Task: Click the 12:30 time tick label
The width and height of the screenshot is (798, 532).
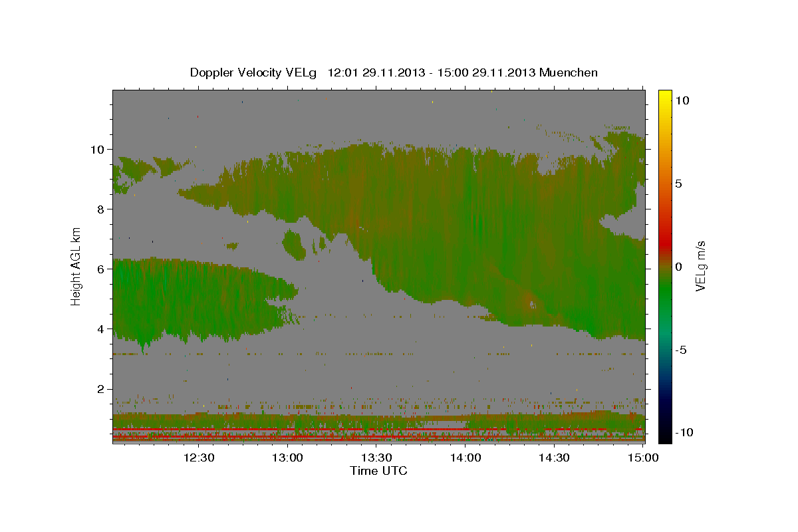Action: (199, 458)
